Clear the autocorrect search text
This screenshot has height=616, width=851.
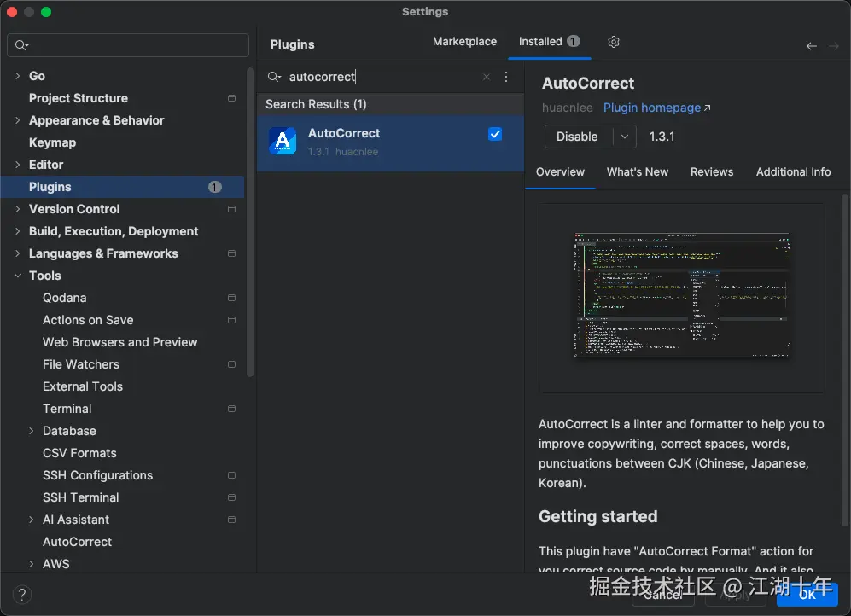[487, 77]
